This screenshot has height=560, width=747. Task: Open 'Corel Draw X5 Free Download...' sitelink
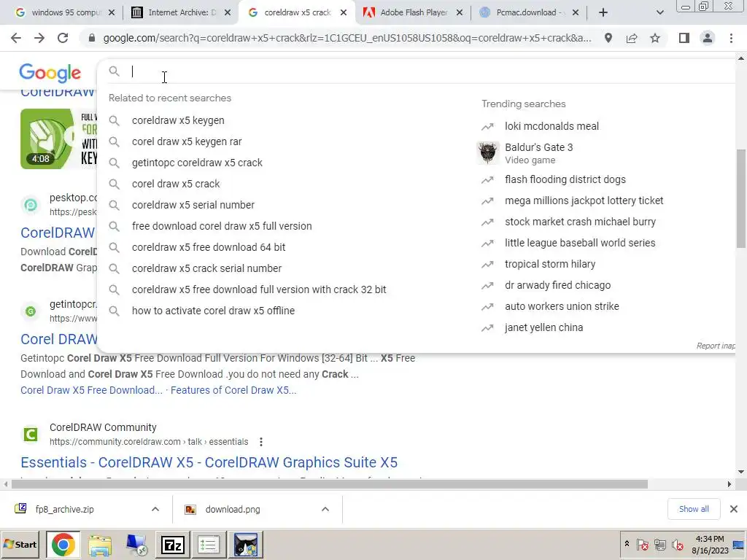(91, 390)
